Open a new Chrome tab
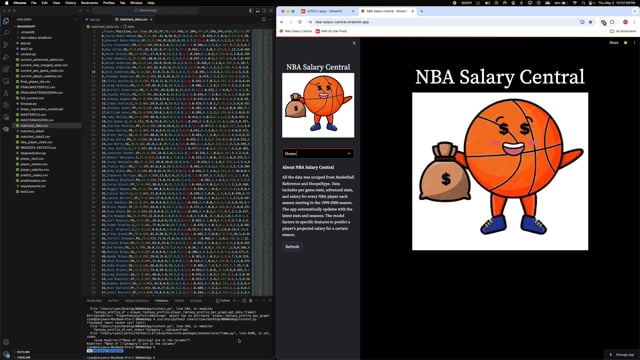 pos(422,11)
